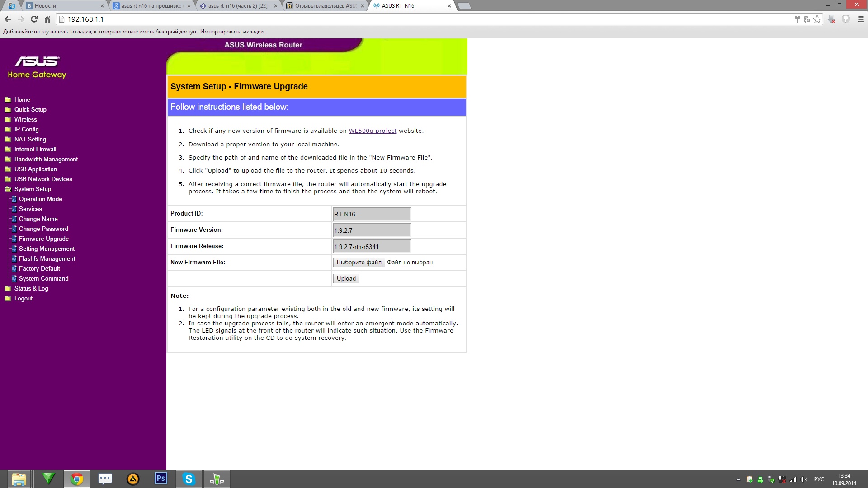
Task: Click the translate page icon
Action: point(807,19)
